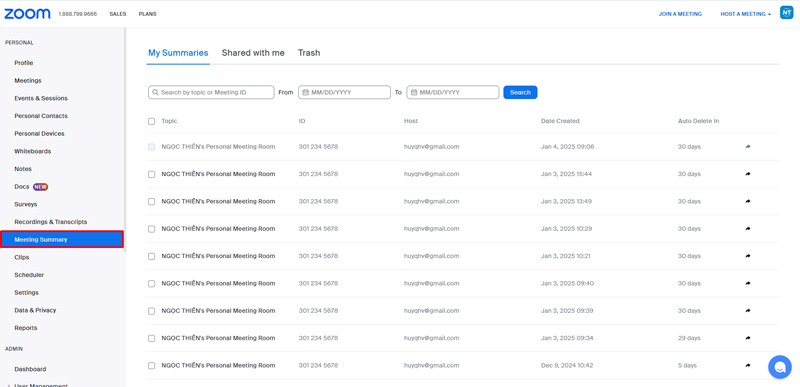Click the Zoom logo in header
800x387 pixels.
point(27,14)
